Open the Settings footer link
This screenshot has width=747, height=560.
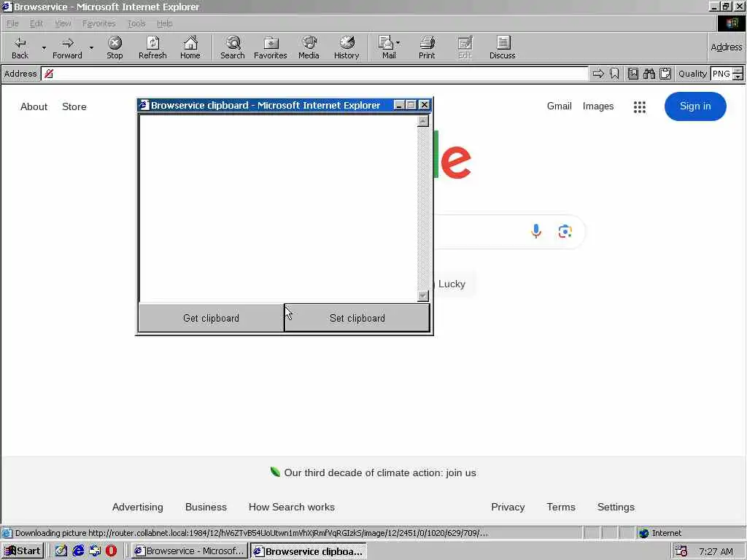point(616,507)
